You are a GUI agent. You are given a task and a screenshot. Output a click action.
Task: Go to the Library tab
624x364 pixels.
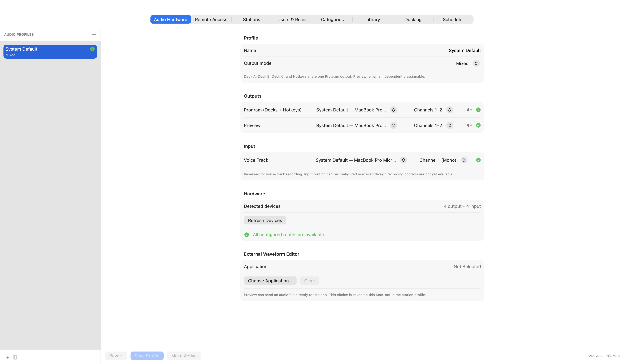(x=373, y=19)
